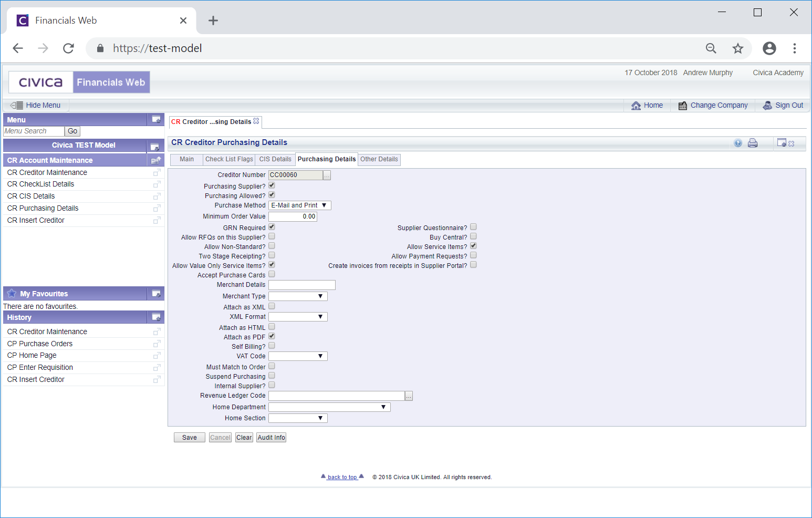Open the browser profile icon
812x518 pixels.
[769, 48]
